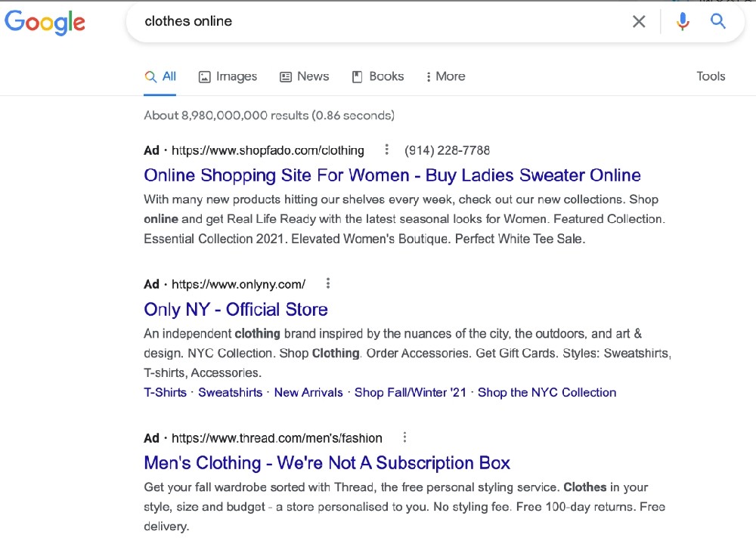The image size is (756, 550).
Task: Submit search with the magnifying glass icon
Action: coord(718,21)
